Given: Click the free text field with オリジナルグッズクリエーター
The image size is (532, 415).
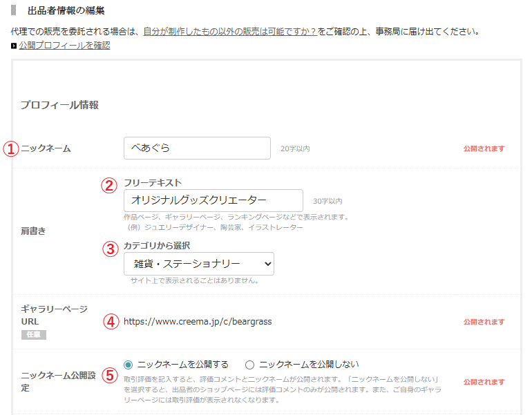Looking at the screenshot, I should click(x=213, y=200).
